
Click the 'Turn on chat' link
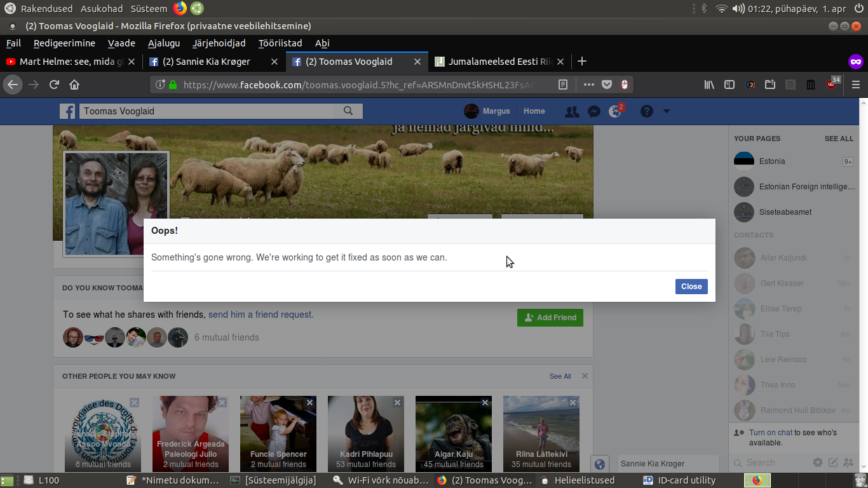coord(771,433)
